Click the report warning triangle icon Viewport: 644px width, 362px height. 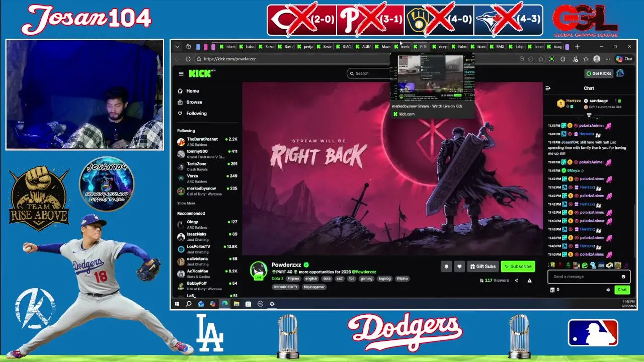point(529,281)
